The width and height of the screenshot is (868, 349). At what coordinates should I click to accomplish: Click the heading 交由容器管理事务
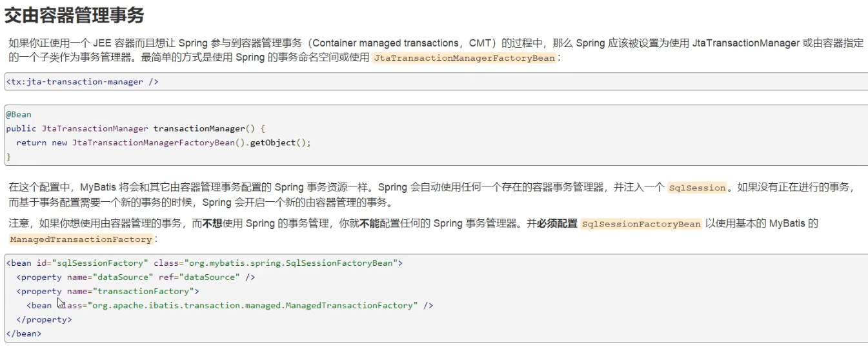pyautogui.click(x=74, y=15)
